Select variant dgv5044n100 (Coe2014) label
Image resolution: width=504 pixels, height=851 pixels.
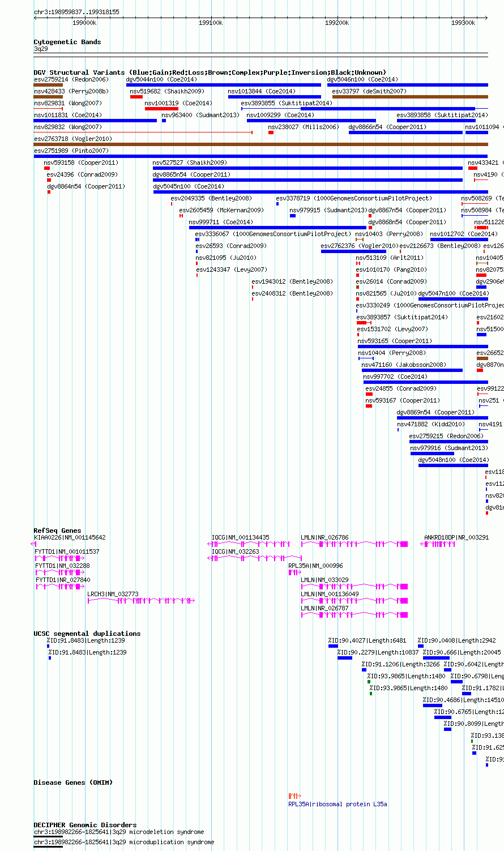coord(162,79)
